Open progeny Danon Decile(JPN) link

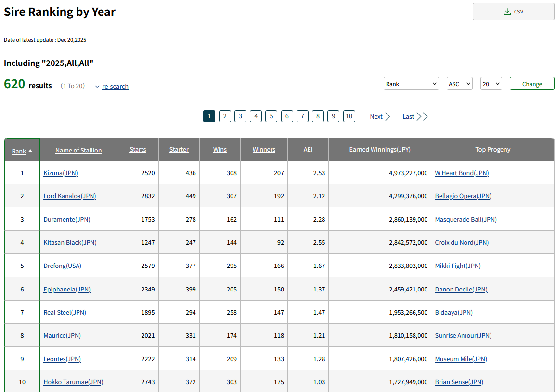461,290
